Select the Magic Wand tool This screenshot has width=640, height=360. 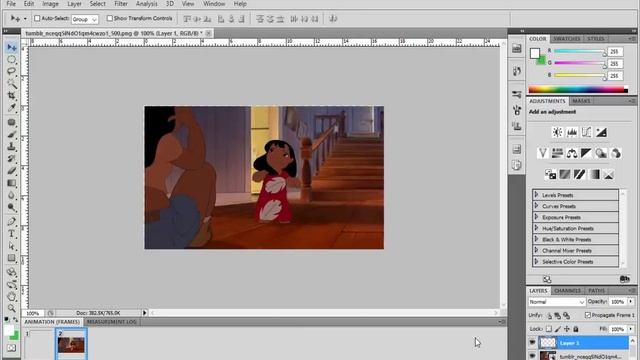click(x=11, y=84)
